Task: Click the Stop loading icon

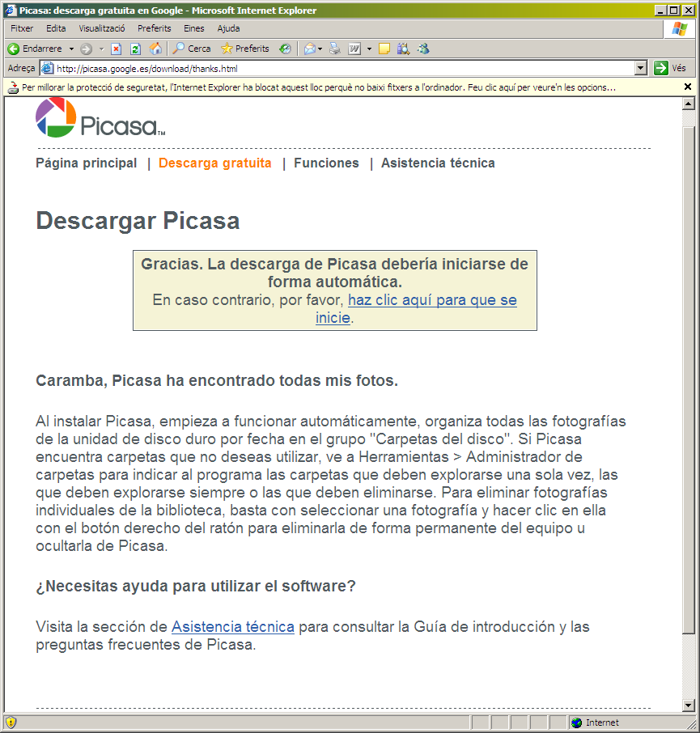Action: 116,49
